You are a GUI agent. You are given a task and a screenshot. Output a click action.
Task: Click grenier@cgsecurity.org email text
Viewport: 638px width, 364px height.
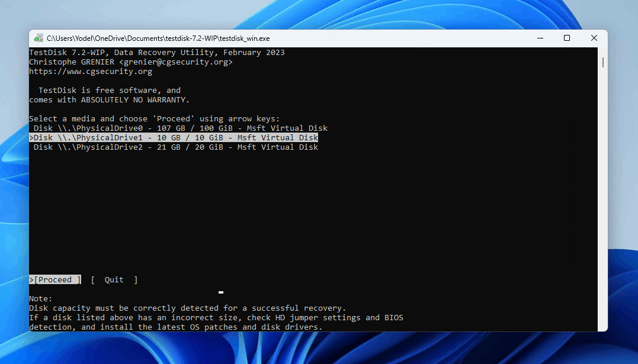point(176,62)
